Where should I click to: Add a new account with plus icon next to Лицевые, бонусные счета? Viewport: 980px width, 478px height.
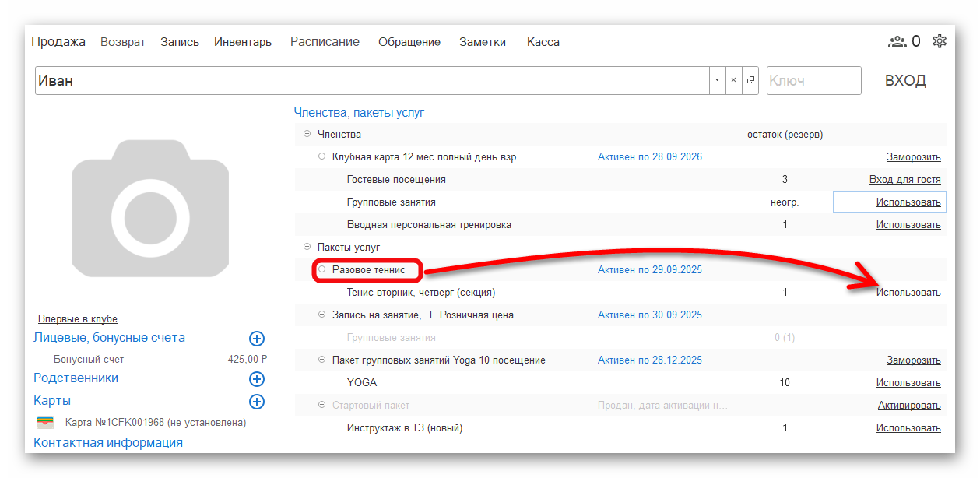click(x=257, y=338)
